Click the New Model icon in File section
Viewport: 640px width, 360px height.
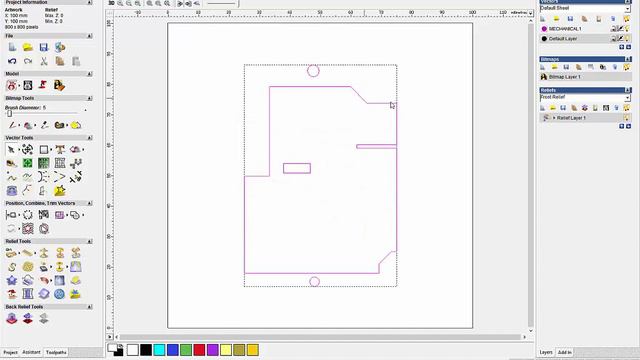[x=12, y=47]
